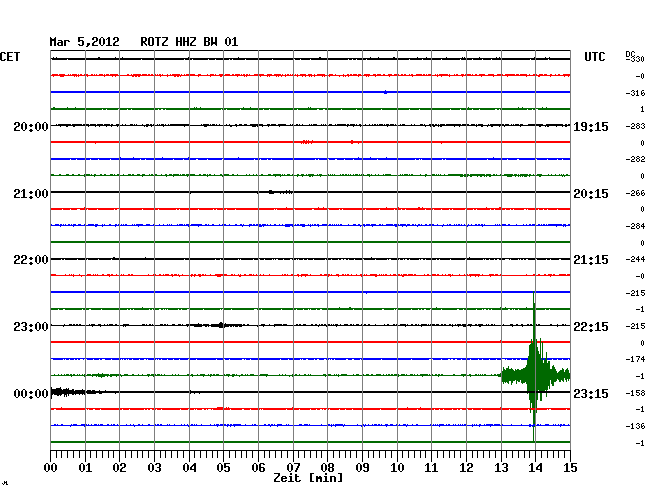Click the 22:00 CET time label
This screenshot has width=650, height=494.
point(31,260)
